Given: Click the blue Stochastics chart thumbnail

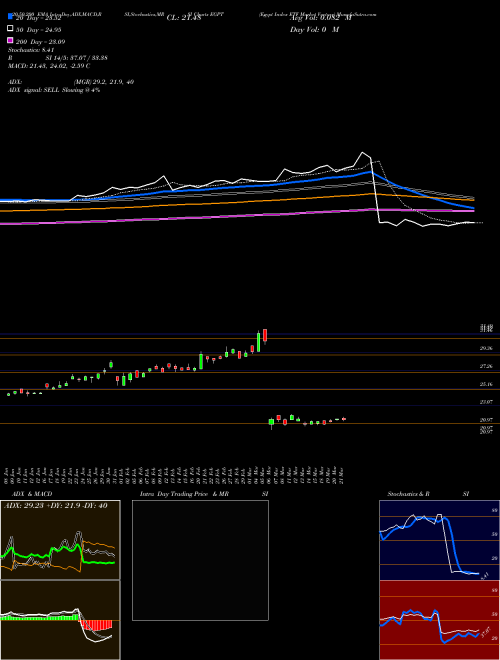Looking at the screenshot, I should pos(439,540).
